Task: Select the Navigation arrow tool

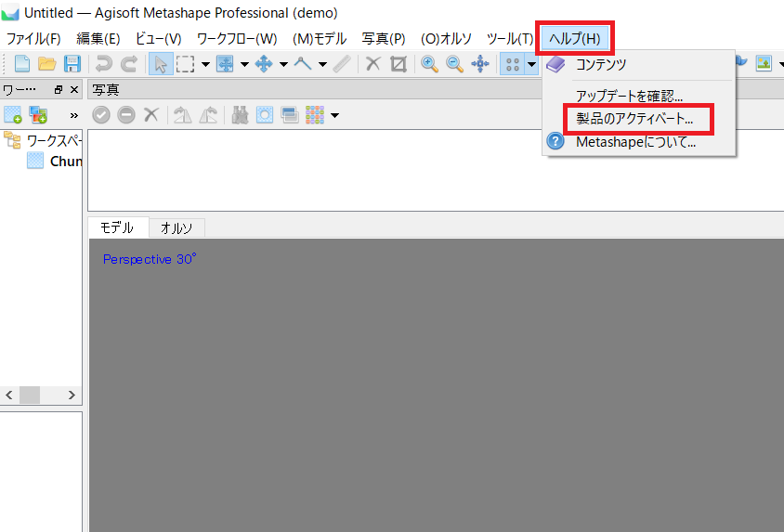Action: [x=161, y=64]
